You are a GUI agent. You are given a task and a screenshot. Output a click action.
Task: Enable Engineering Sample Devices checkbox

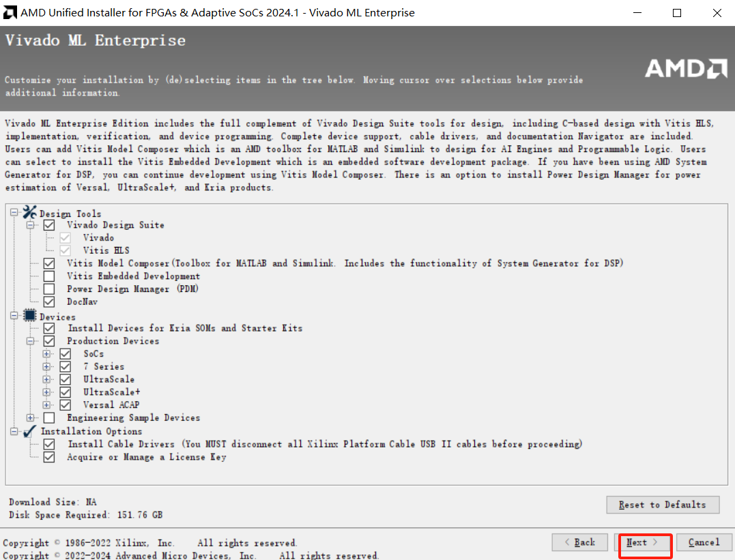[x=49, y=417]
